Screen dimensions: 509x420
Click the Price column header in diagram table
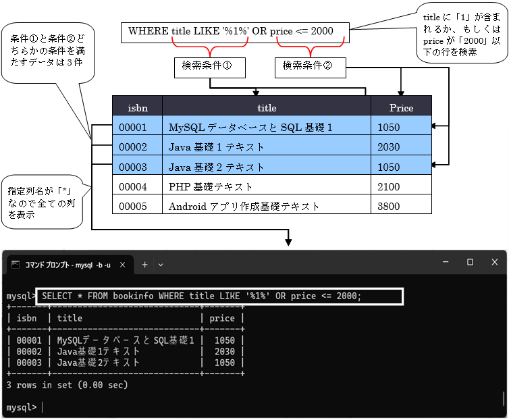(401, 107)
